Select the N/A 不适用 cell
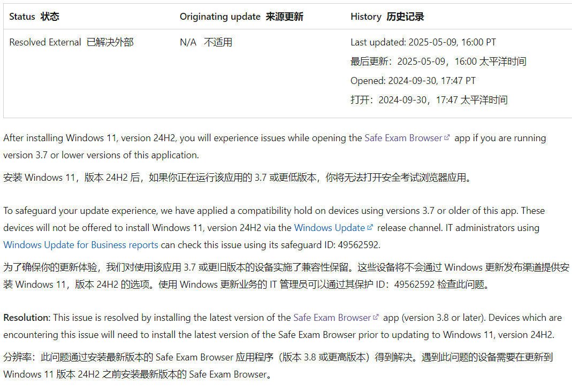 click(206, 42)
